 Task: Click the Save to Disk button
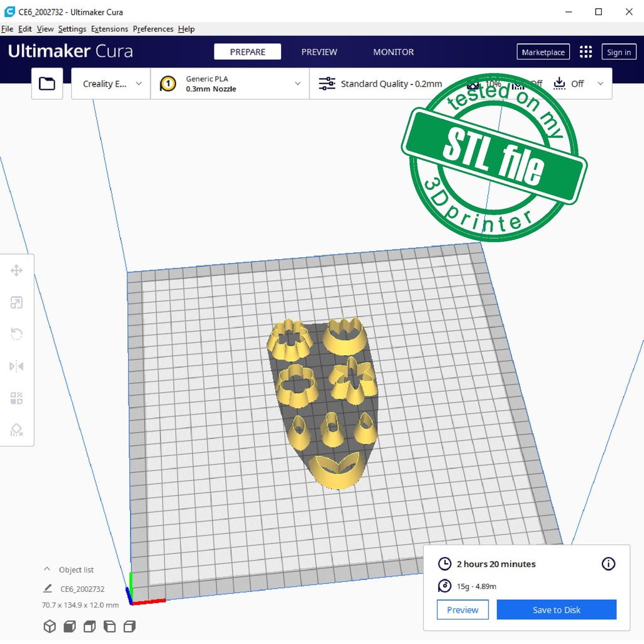556,609
